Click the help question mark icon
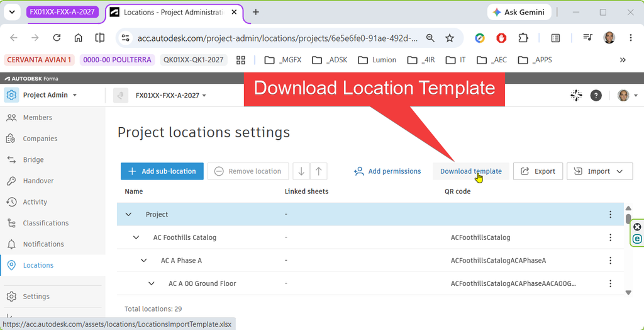The image size is (644, 330). pos(596,96)
